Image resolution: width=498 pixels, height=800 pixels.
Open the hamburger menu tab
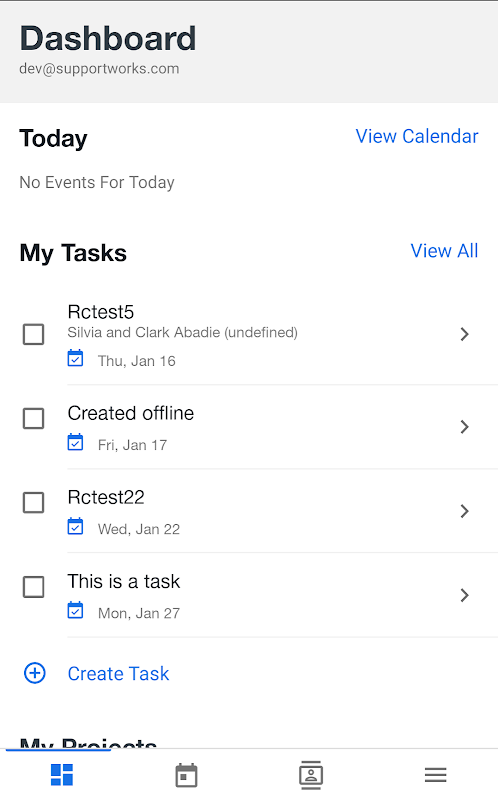click(435, 775)
